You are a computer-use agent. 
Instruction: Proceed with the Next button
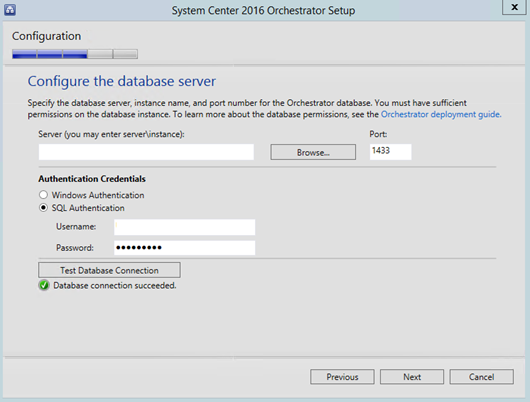point(412,377)
